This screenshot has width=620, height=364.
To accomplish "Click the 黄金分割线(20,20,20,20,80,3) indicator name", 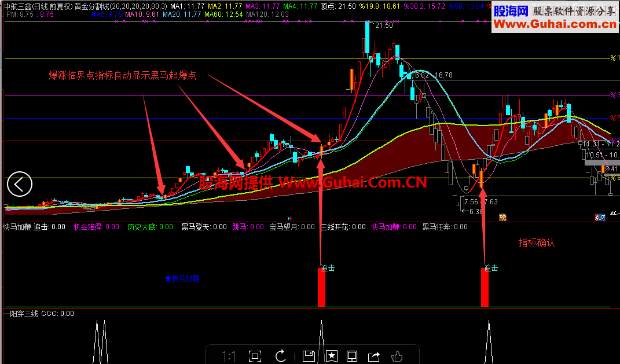I will (121, 6).
